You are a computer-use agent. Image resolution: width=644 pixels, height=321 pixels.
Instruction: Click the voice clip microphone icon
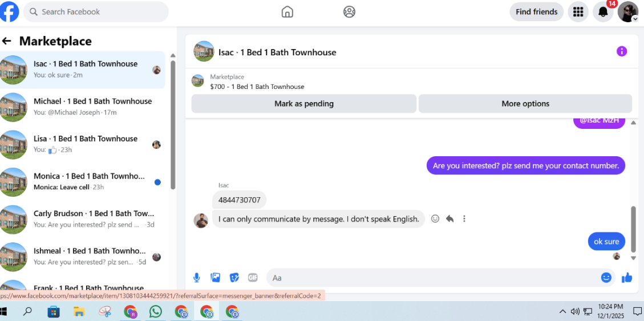tap(197, 278)
